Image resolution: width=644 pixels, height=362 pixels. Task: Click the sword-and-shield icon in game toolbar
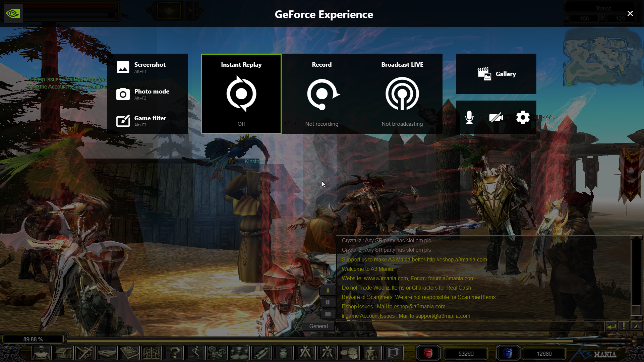85,353
